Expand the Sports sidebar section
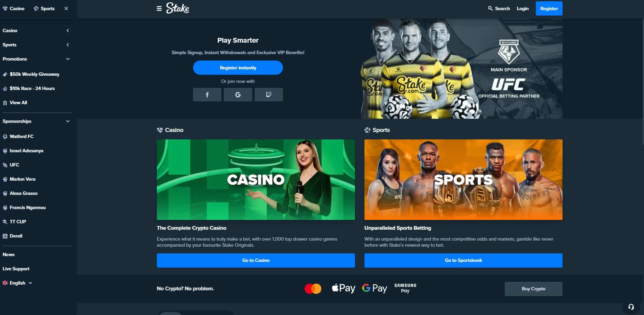Screen dimensions: 644x315 [37, 45]
